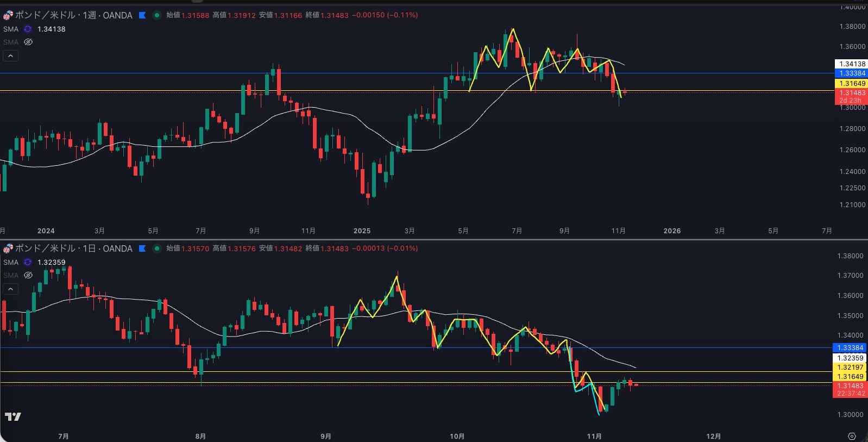Click the yellow 1.32197 price label on daily axis
This screenshot has height=442, width=868.
coord(850,368)
